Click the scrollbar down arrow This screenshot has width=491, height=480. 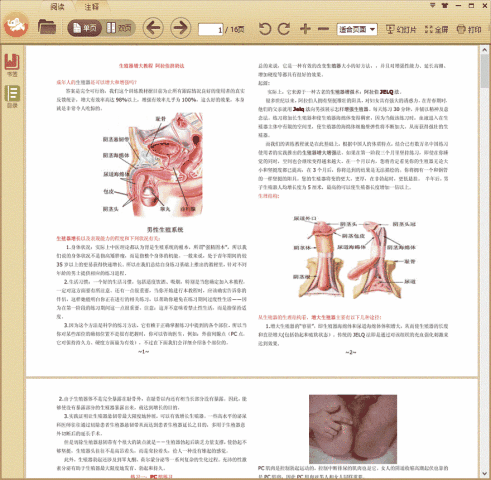pyautogui.click(x=484, y=473)
